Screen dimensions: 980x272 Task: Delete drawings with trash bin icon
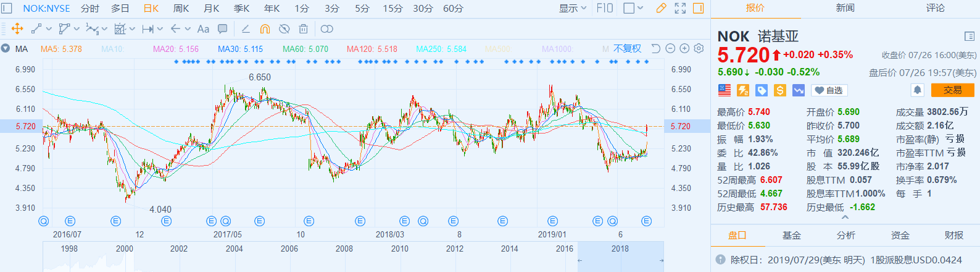point(303,29)
